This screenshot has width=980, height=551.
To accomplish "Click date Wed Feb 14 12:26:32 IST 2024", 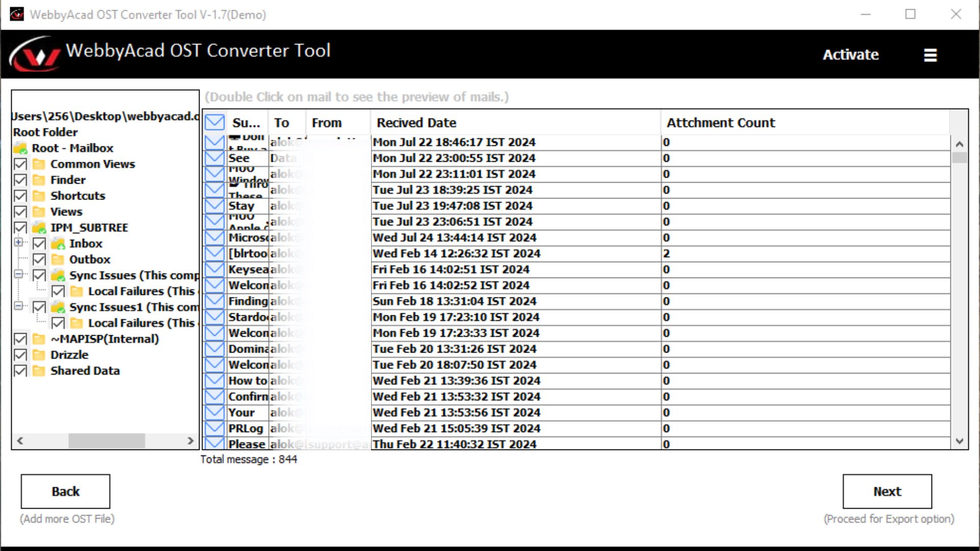I will (x=456, y=253).
